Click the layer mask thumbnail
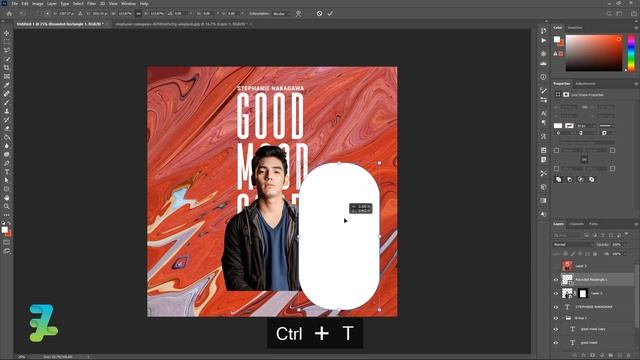The height and width of the screenshot is (360, 640). pos(583,293)
